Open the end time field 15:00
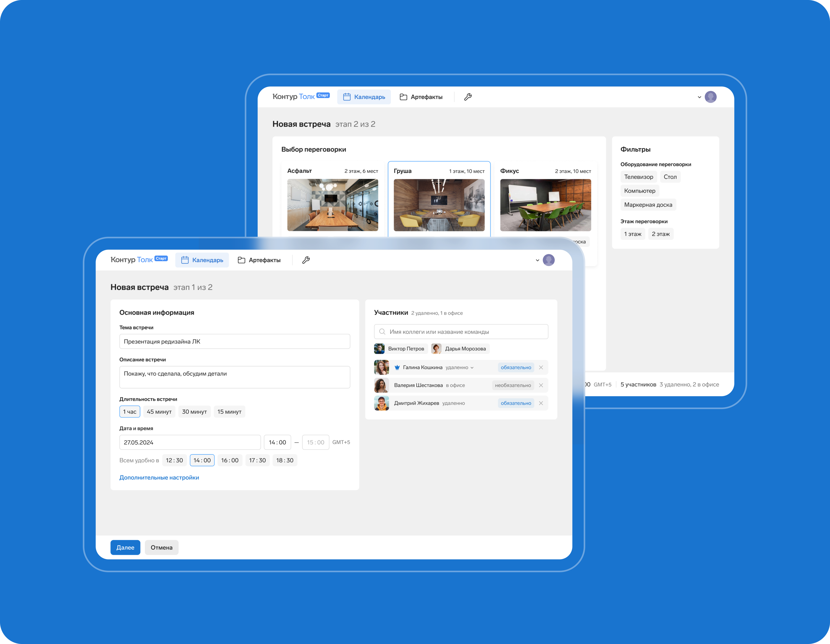Viewport: 830px width, 644px height. click(315, 442)
